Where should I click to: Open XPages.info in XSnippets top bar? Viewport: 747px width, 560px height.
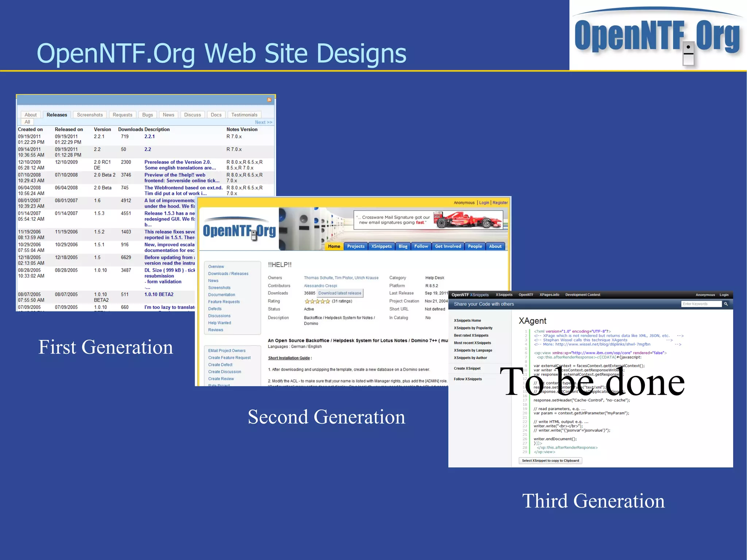549,295
